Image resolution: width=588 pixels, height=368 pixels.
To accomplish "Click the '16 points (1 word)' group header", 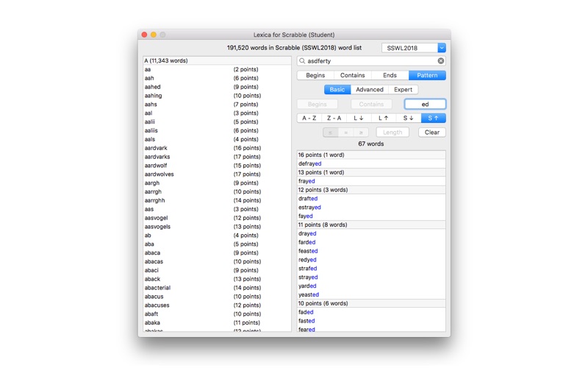I will (371, 155).
